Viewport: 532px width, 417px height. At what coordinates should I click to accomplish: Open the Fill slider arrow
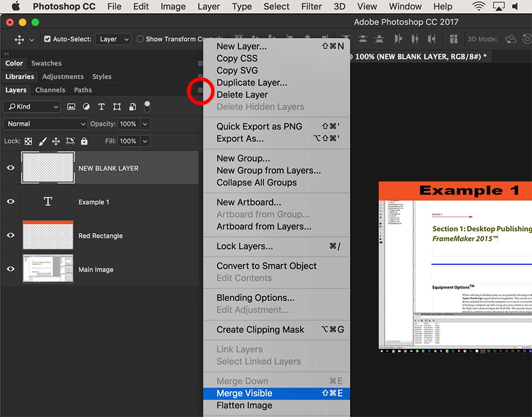point(145,141)
